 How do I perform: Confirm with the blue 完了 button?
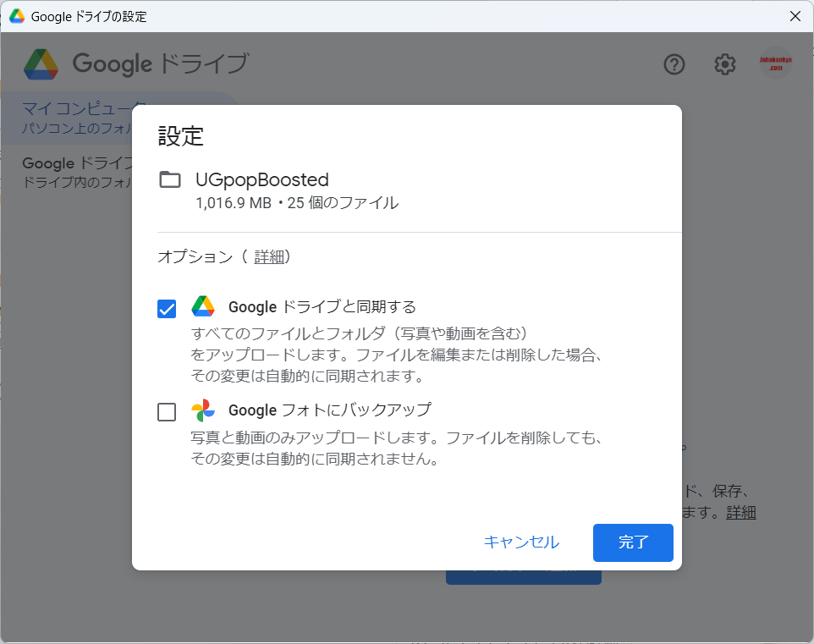tap(633, 542)
